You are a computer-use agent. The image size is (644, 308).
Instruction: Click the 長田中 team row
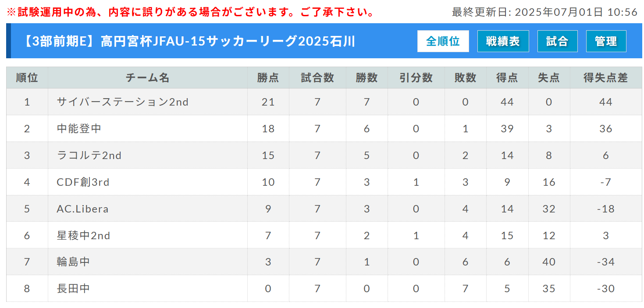click(x=324, y=289)
